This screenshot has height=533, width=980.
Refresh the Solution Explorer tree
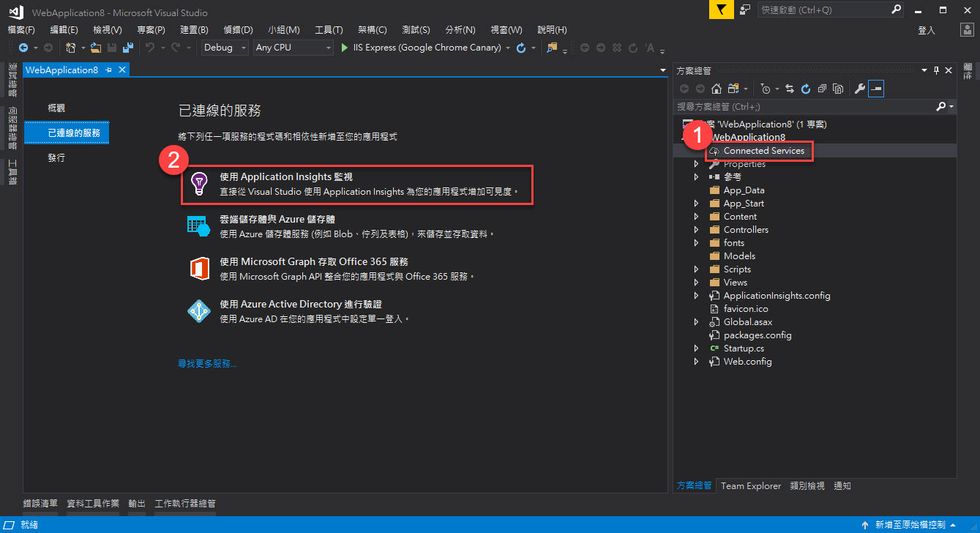click(806, 89)
